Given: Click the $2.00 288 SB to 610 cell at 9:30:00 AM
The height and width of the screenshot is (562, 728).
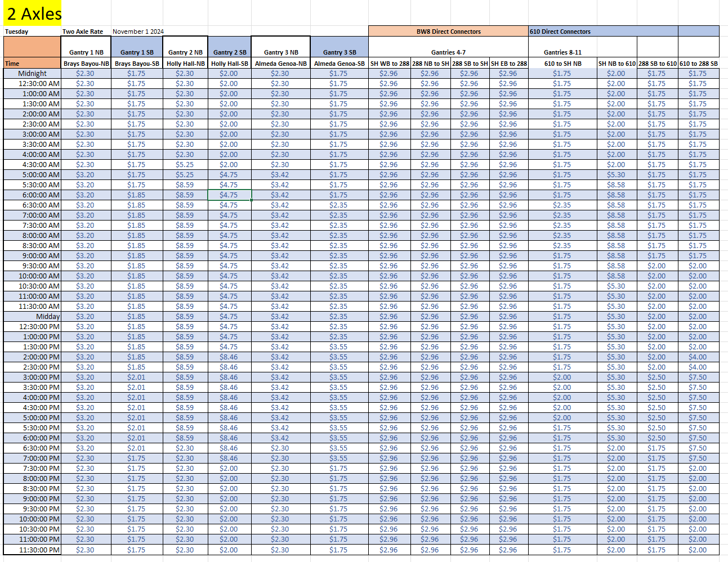Looking at the screenshot, I should (x=658, y=266).
